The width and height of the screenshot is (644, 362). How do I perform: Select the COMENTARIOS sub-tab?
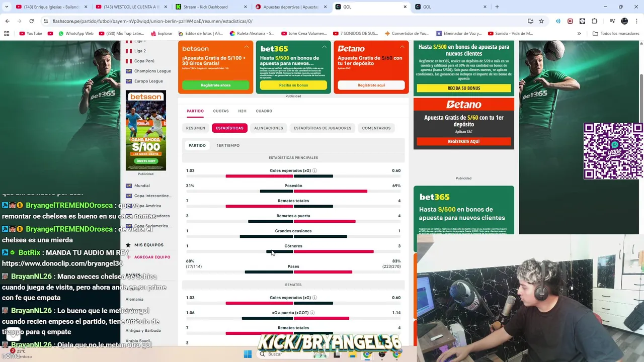tap(376, 128)
